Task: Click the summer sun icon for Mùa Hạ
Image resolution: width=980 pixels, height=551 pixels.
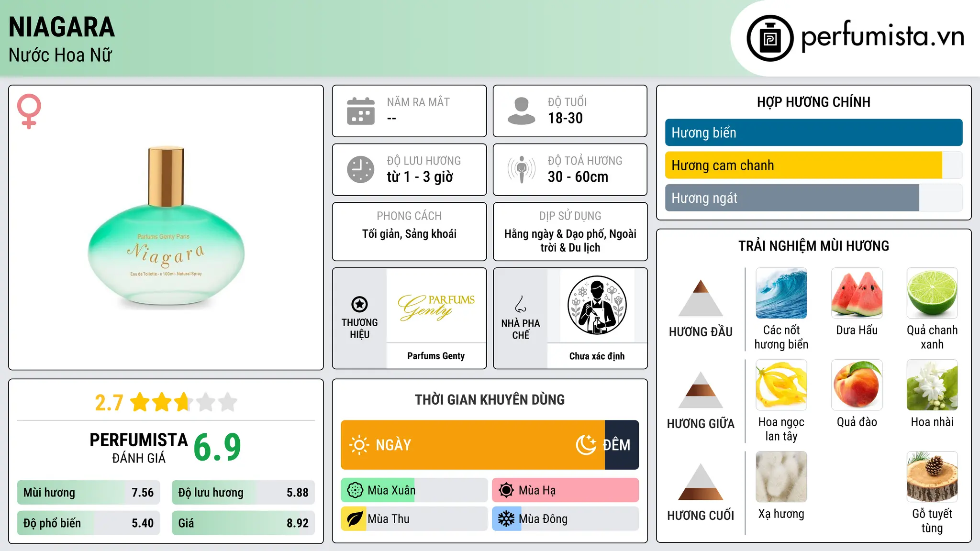Action: click(x=506, y=490)
